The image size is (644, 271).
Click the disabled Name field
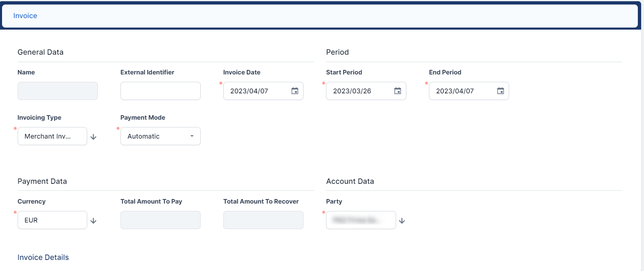click(58, 91)
